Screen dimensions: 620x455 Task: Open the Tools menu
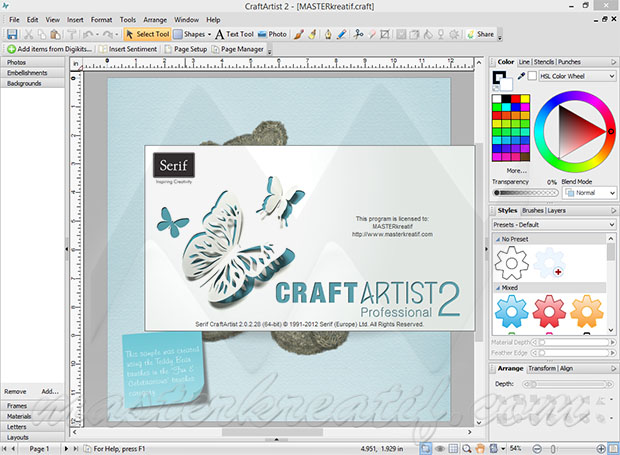(128, 20)
